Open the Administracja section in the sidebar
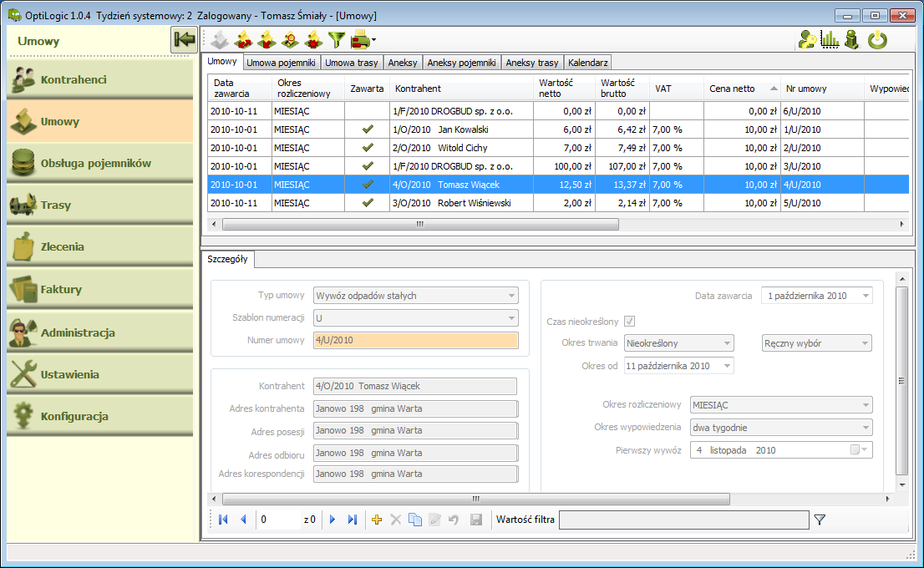 click(99, 332)
